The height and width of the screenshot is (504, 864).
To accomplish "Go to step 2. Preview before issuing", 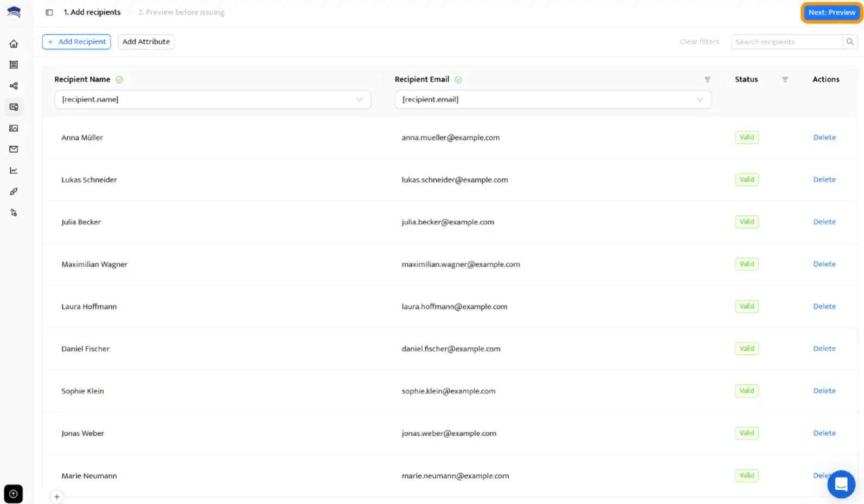I will [x=181, y=12].
